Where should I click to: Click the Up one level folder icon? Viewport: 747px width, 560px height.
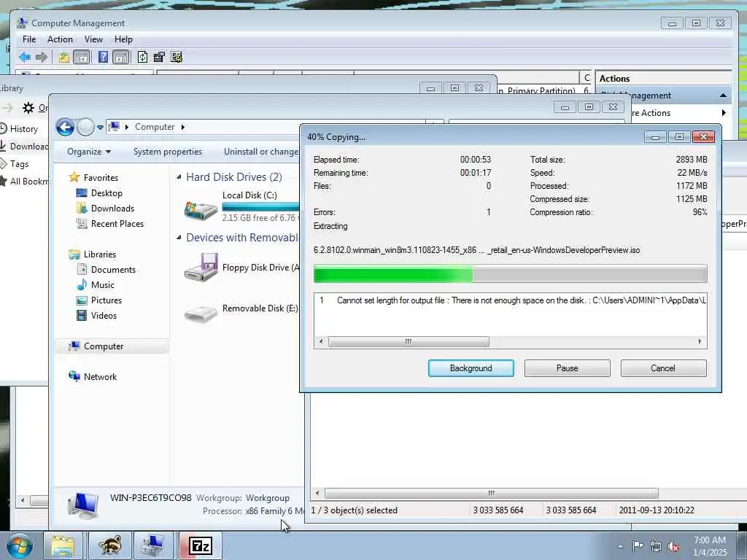64,58
